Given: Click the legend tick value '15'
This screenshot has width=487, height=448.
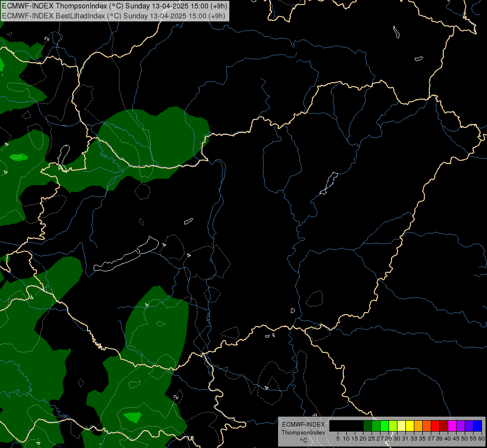Looking at the screenshot, I should tap(355, 439).
